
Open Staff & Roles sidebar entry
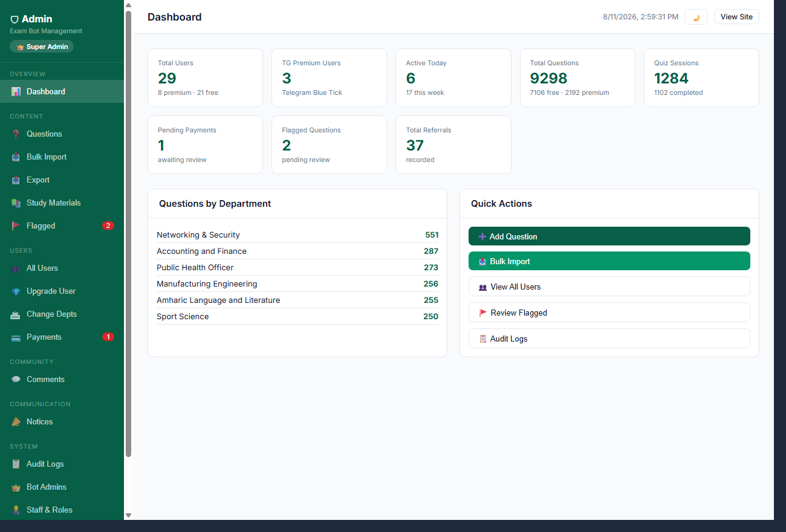click(62, 510)
